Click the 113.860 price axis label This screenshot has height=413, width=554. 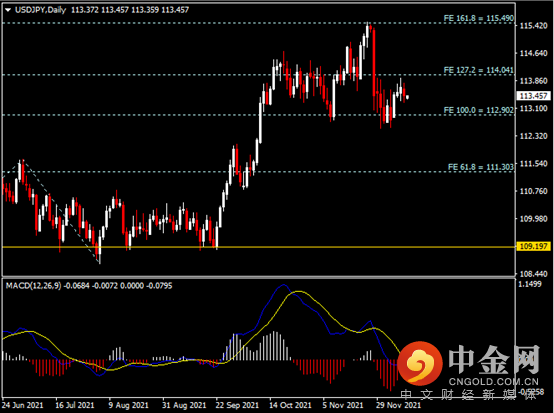(x=534, y=81)
